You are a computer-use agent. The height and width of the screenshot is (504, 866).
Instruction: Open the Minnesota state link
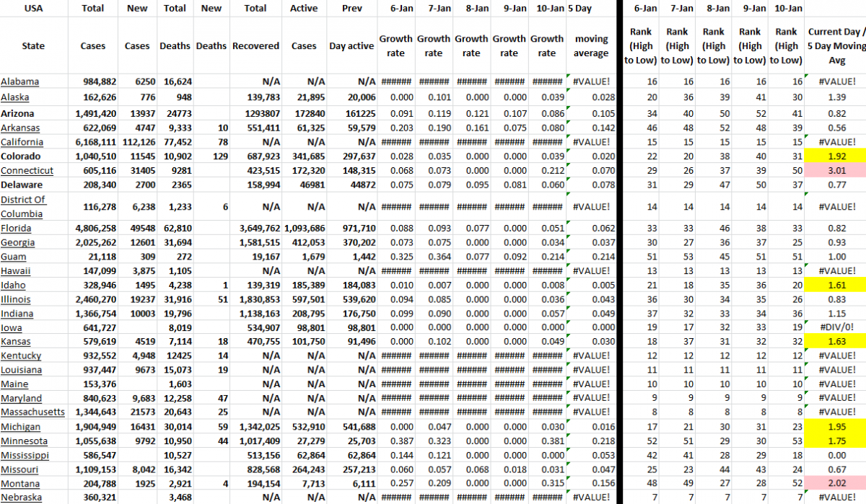[25, 441]
